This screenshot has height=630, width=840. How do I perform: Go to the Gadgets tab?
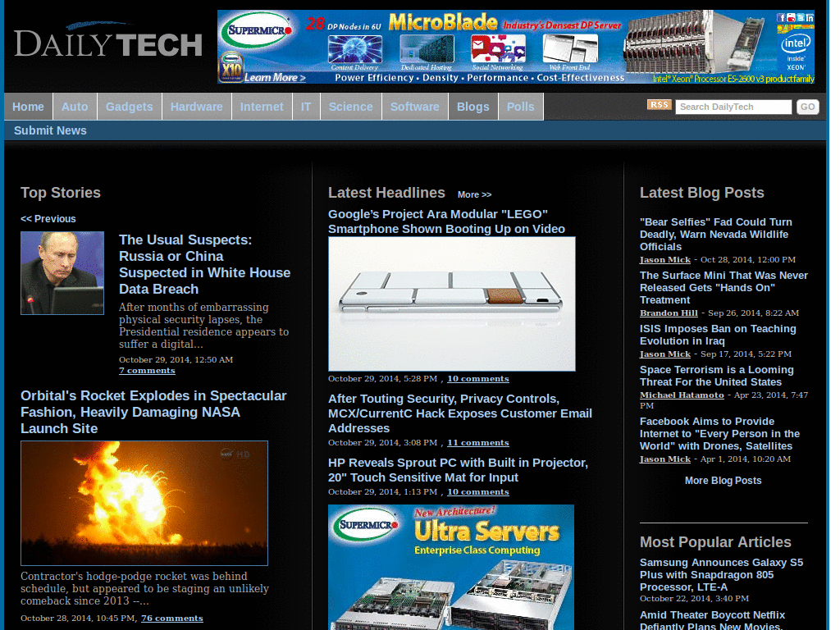coord(129,107)
